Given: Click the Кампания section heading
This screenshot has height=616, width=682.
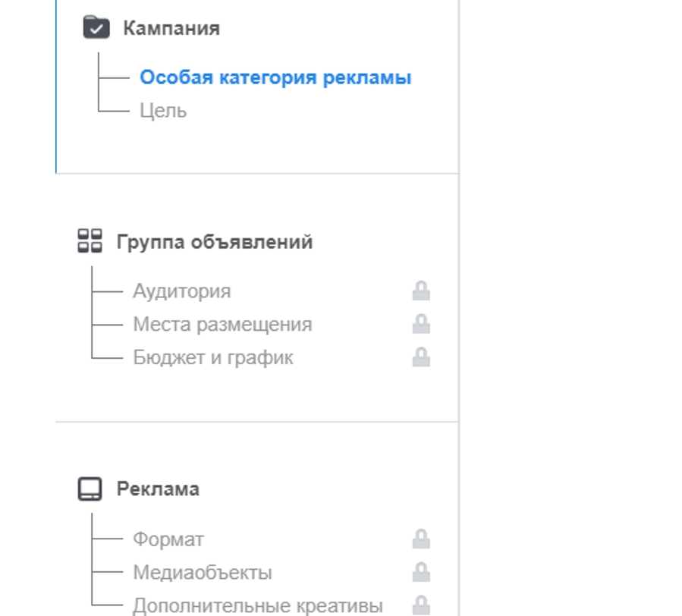Looking at the screenshot, I should click(x=171, y=29).
